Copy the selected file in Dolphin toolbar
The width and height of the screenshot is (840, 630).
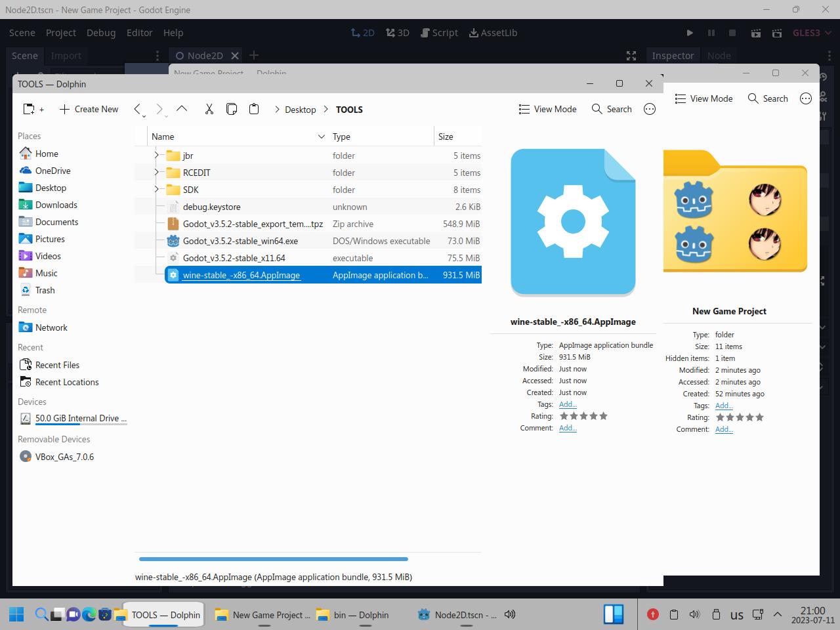coord(232,109)
